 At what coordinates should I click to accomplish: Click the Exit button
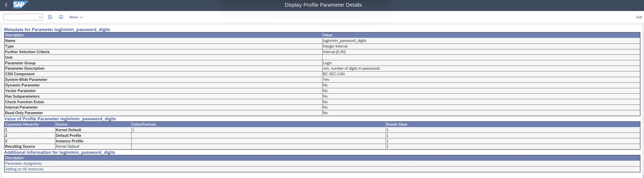[x=639, y=17]
